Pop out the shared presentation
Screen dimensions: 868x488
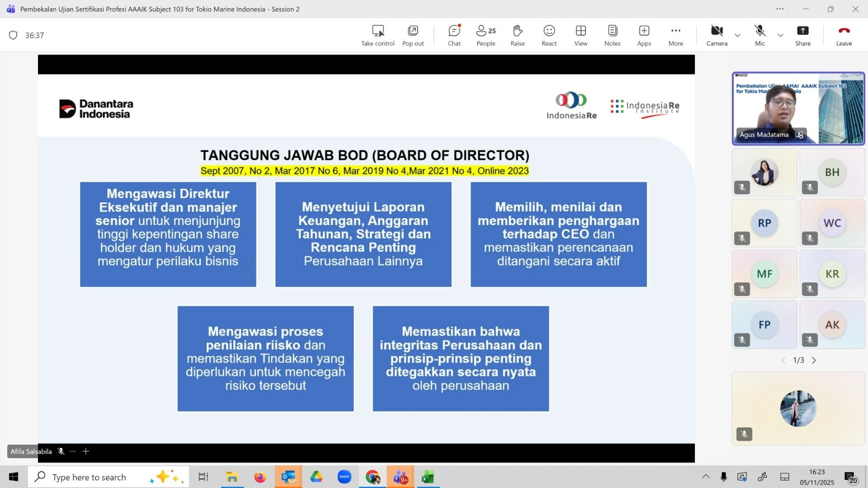413,35
